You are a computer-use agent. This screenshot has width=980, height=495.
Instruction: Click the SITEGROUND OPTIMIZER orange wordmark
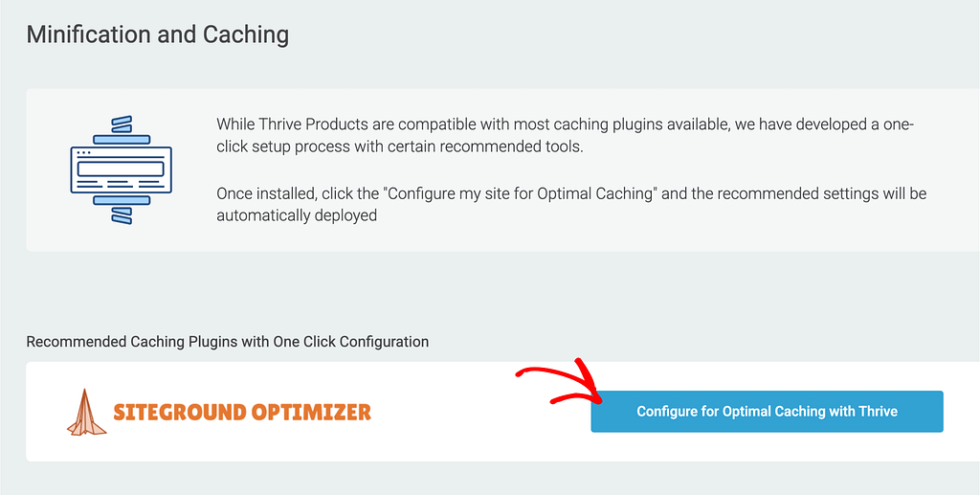(242, 412)
